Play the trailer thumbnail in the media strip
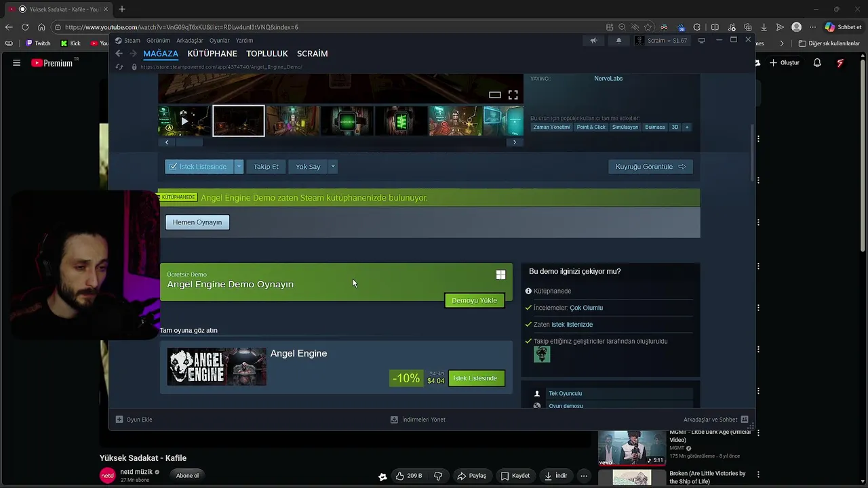The width and height of the screenshot is (868, 488). (x=184, y=121)
